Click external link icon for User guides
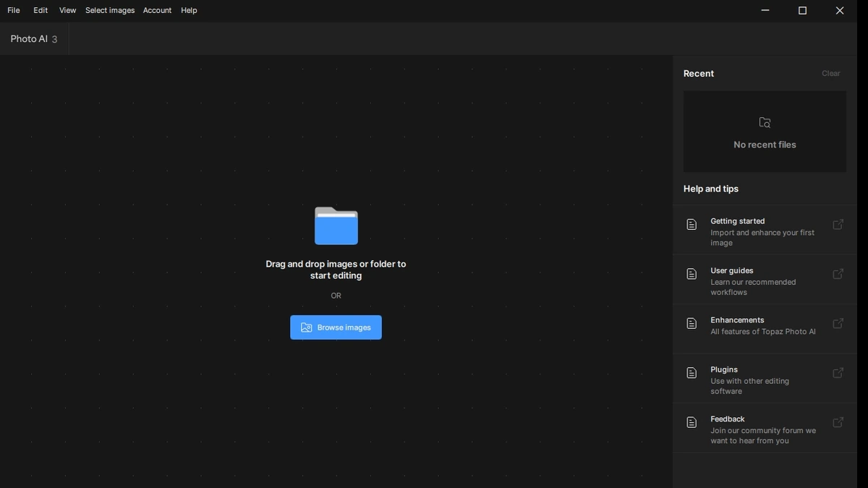 coord(838,274)
